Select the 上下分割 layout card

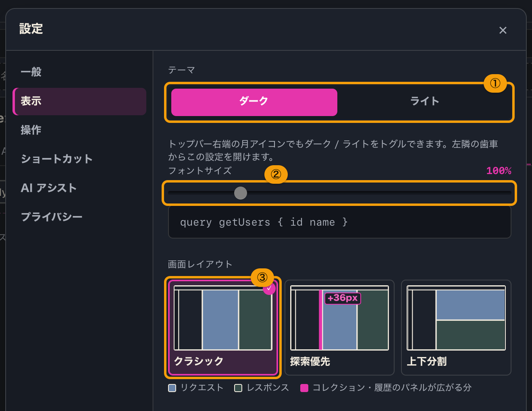tap(456, 328)
